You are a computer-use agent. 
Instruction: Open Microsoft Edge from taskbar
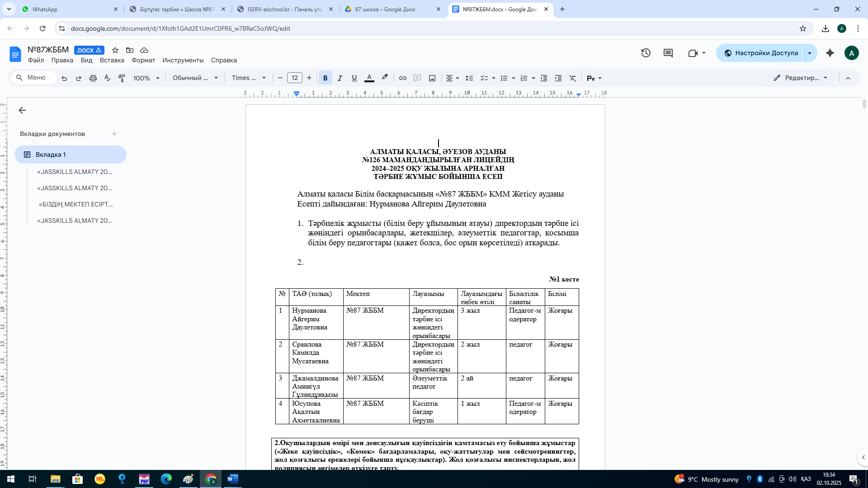tap(166, 479)
